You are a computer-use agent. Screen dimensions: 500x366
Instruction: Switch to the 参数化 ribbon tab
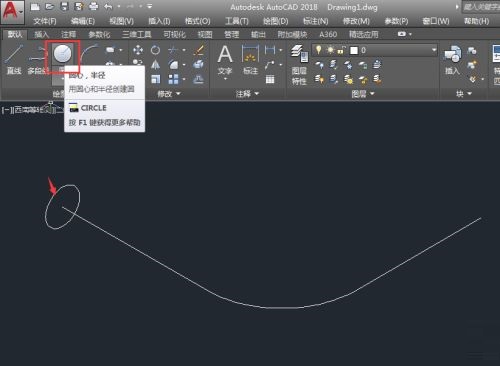pyautogui.click(x=99, y=35)
